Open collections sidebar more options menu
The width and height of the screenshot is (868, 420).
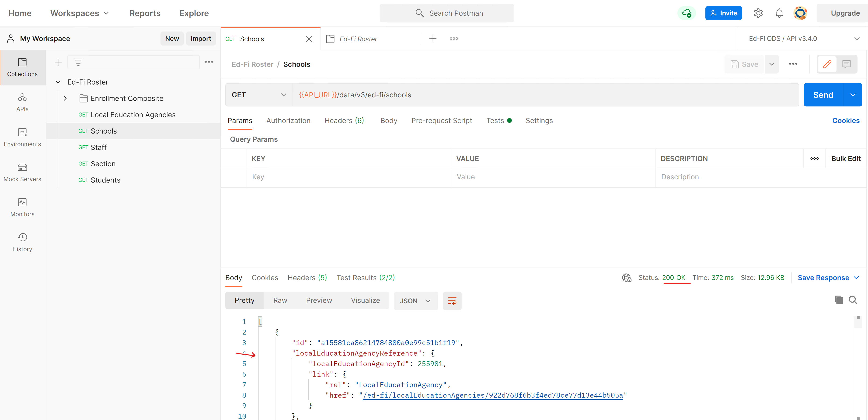(x=209, y=62)
